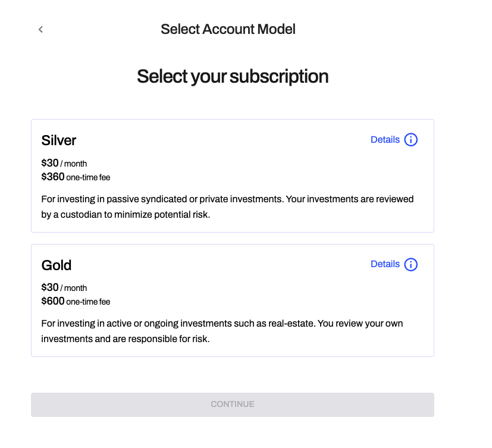
Task: Click the Silver $30 / month price
Action: pyautogui.click(x=64, y=163)
